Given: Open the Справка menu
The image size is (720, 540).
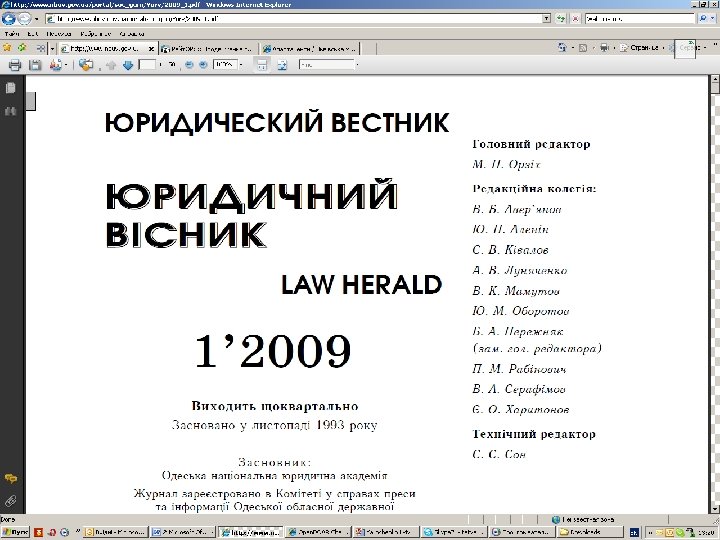Looking at the screenshot, I should click(132, 34).
